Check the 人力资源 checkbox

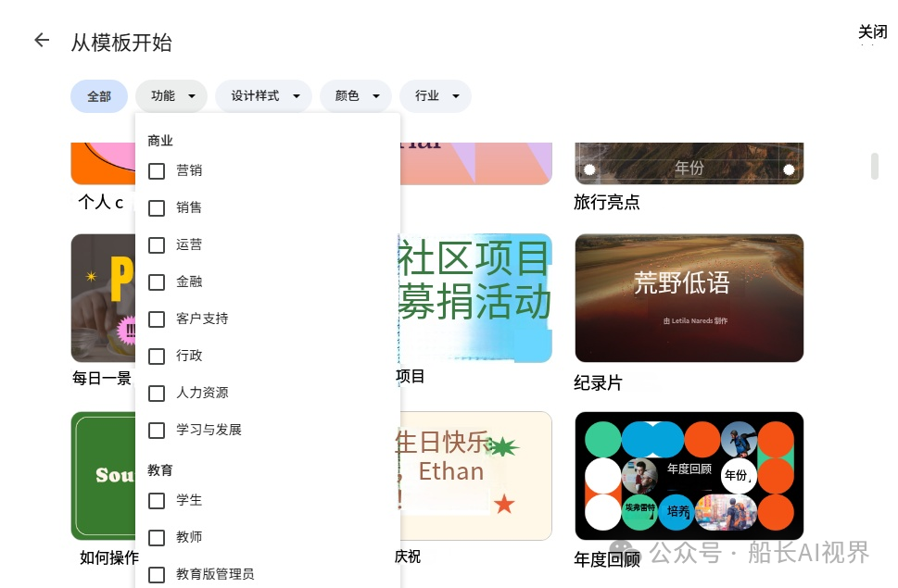coord(157,393)
